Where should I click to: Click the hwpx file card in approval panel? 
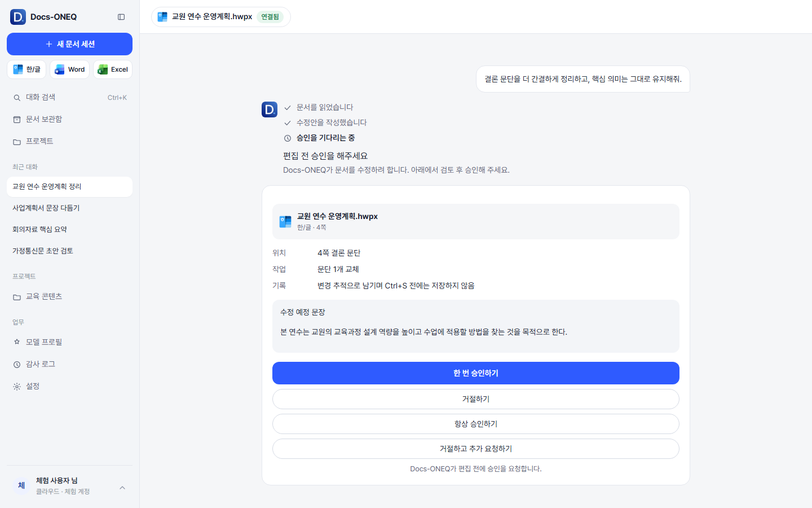pos(476,221)
